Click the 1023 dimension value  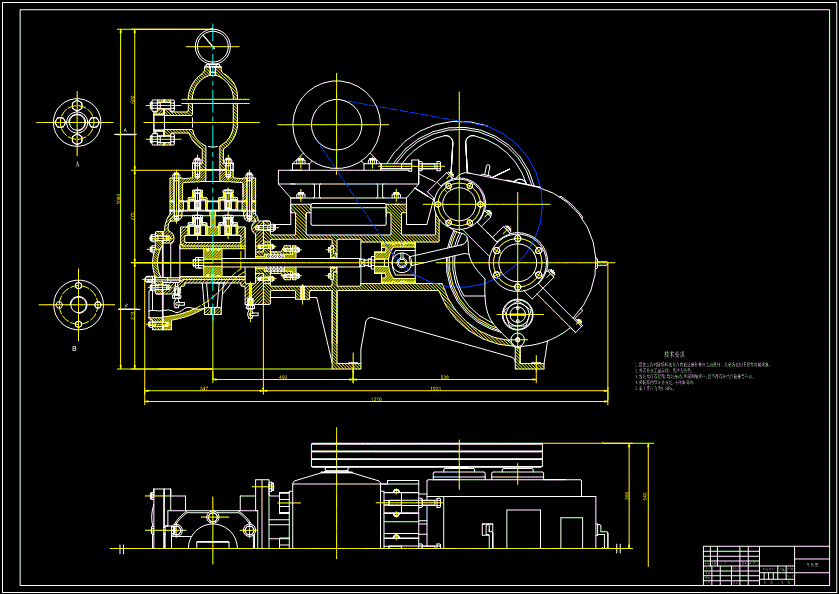tap(435, 389)
